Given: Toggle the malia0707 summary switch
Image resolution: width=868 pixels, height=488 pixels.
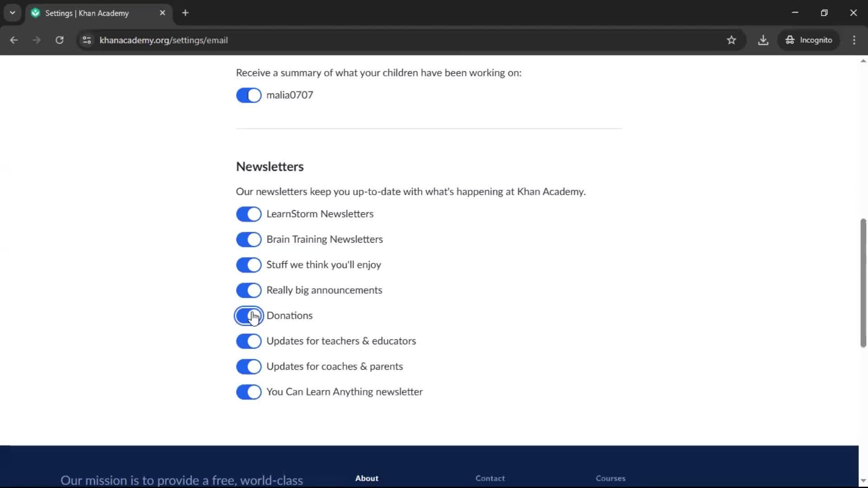Looking at the screenshot, I should pyautogui.click(x=249, y=95).
